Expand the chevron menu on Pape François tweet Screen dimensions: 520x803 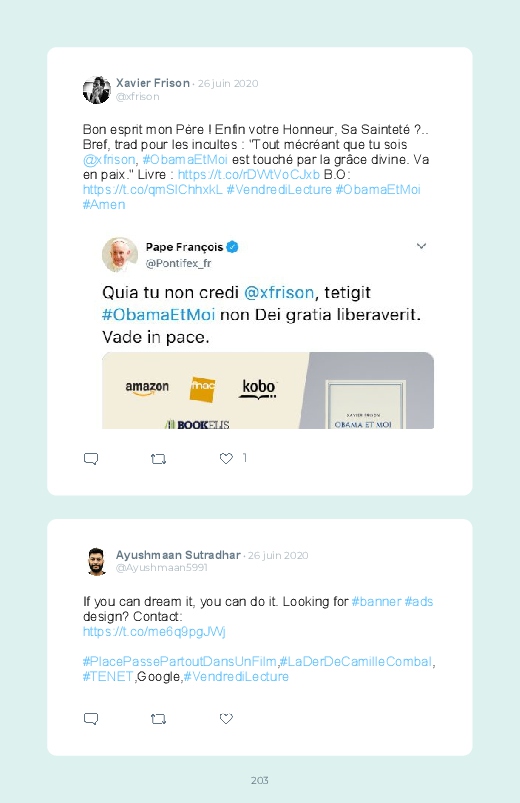(421, 246)
